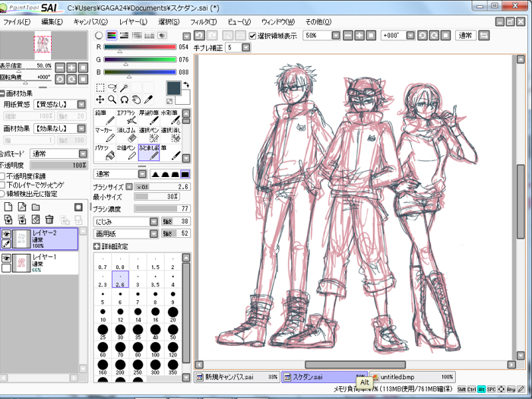This screenshot has height=399, width=532.
Task: Enable 不透明度保護 checkbox
Action: 3,176
